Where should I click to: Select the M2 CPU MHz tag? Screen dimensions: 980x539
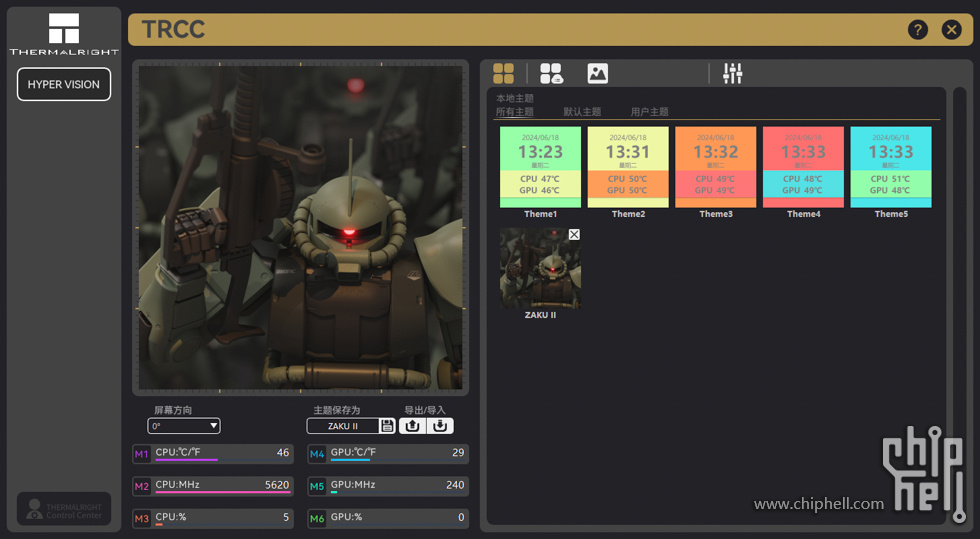click(142, 486)
